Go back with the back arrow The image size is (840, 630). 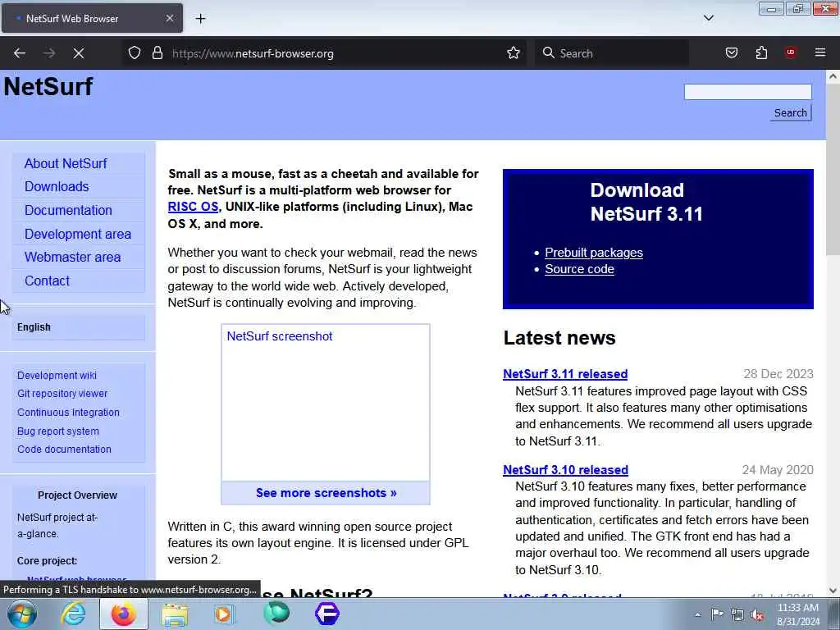tap(20, 53)
